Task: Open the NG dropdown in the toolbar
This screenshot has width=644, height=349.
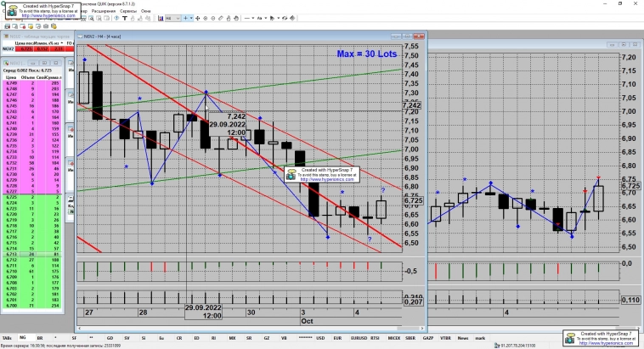Action: click(x=172, y=17)
